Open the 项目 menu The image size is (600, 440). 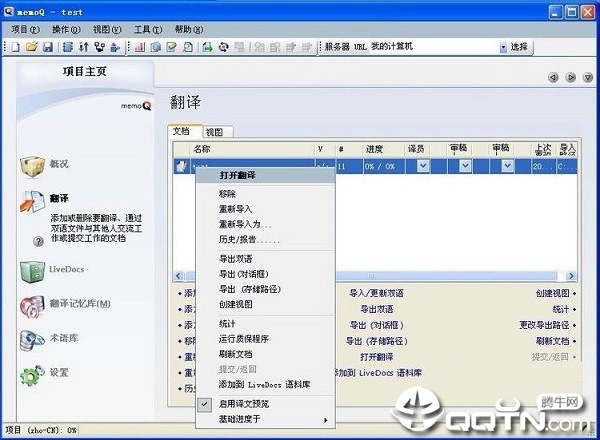[25, 29]
